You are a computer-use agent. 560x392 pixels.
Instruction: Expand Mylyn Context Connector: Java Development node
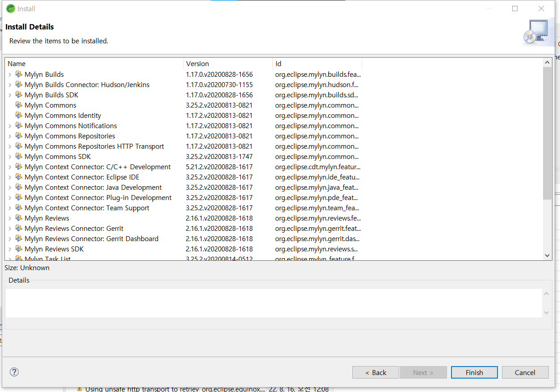pos(10,188)
